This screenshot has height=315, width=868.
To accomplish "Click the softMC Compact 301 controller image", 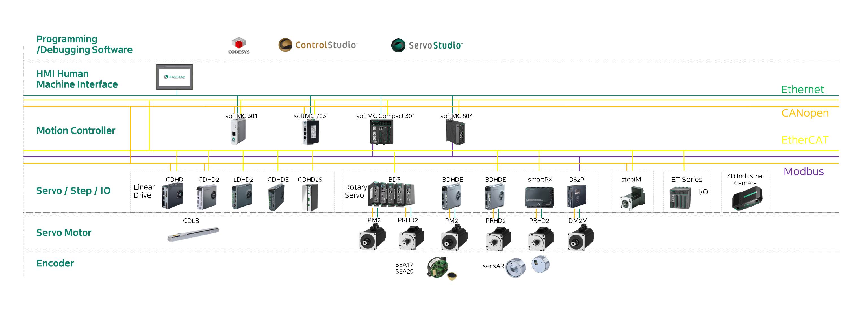I will click(381, 132).
